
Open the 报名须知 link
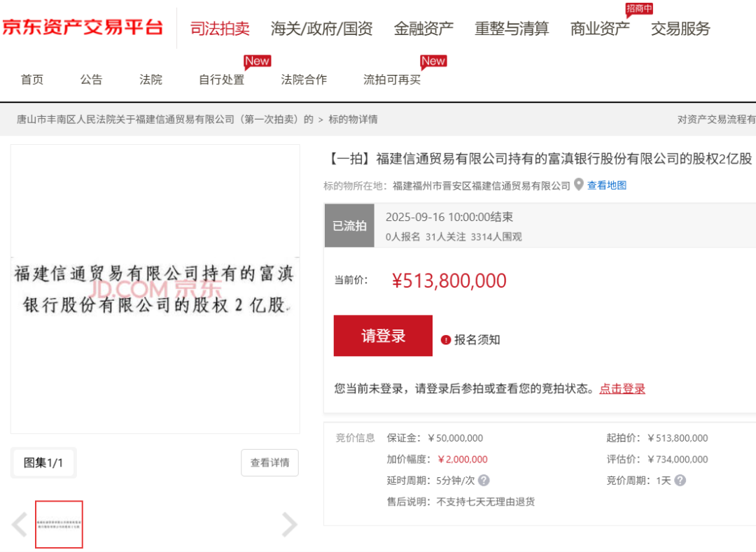477,340
